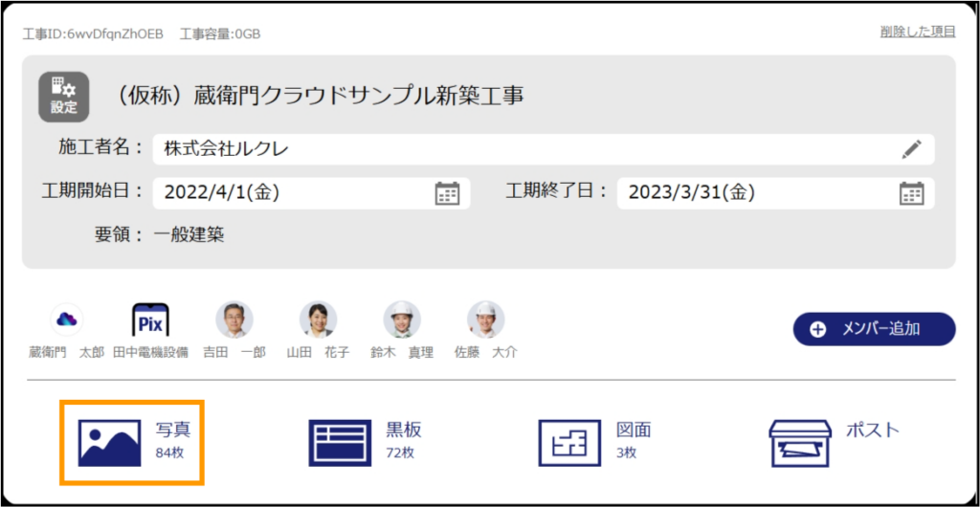This screenshot has height=507, width=980.
Task: Open the 削除した項目 link
Action: pyautogui.click(x=917, y=32)
